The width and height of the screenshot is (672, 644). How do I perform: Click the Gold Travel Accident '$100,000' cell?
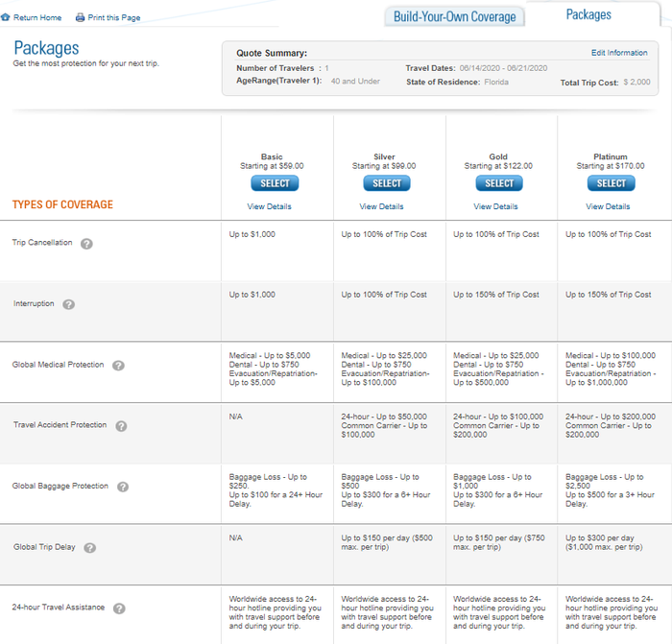(498, 417)
